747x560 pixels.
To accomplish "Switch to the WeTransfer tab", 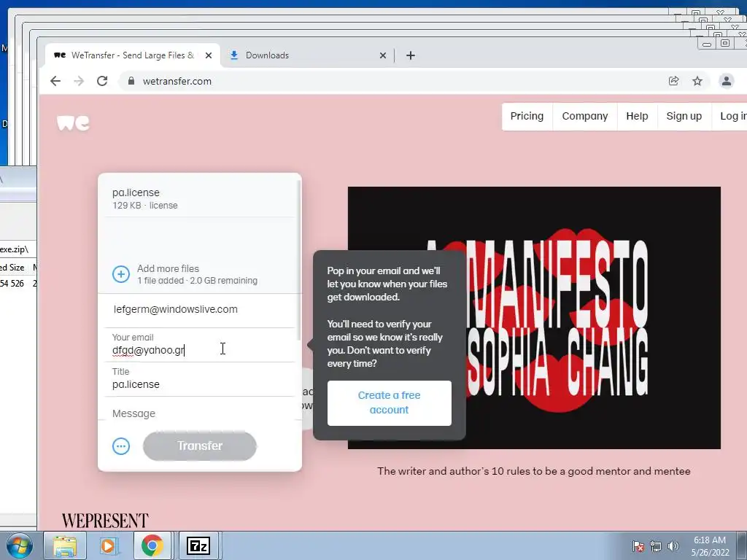I will pyautogui.click(x=133, y=55).
